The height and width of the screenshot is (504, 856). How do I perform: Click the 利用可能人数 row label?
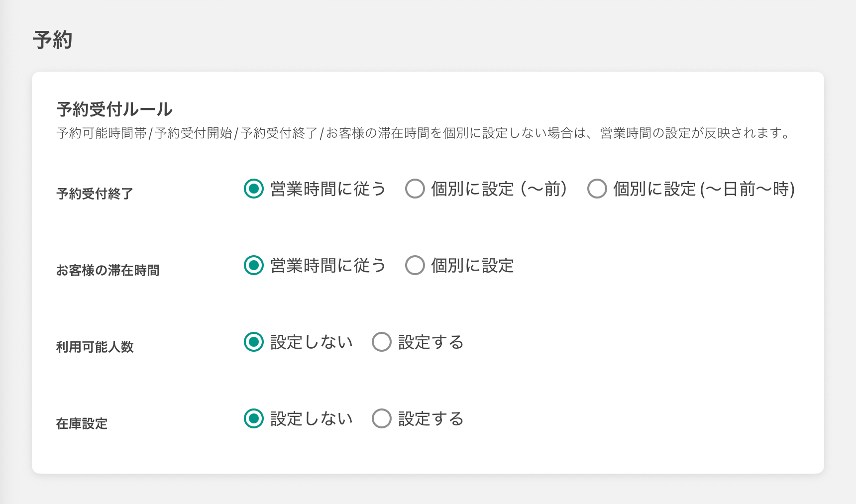(x=95, y=347)
